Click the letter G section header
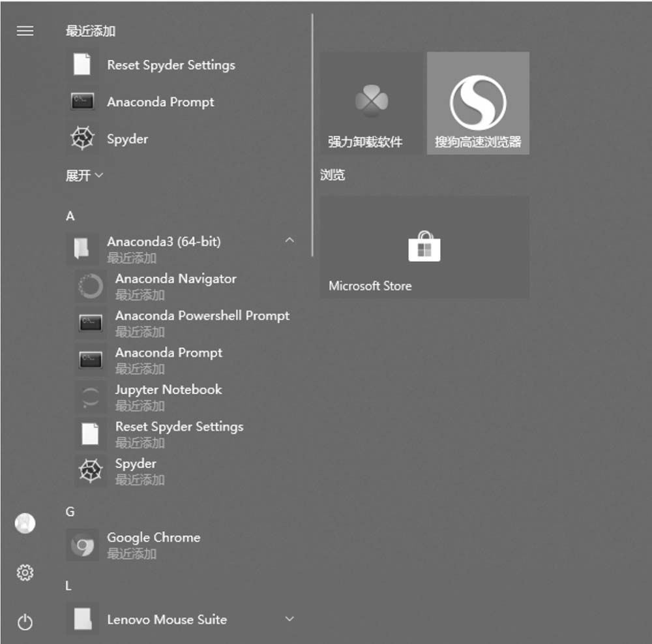 [x=70, y=512]
